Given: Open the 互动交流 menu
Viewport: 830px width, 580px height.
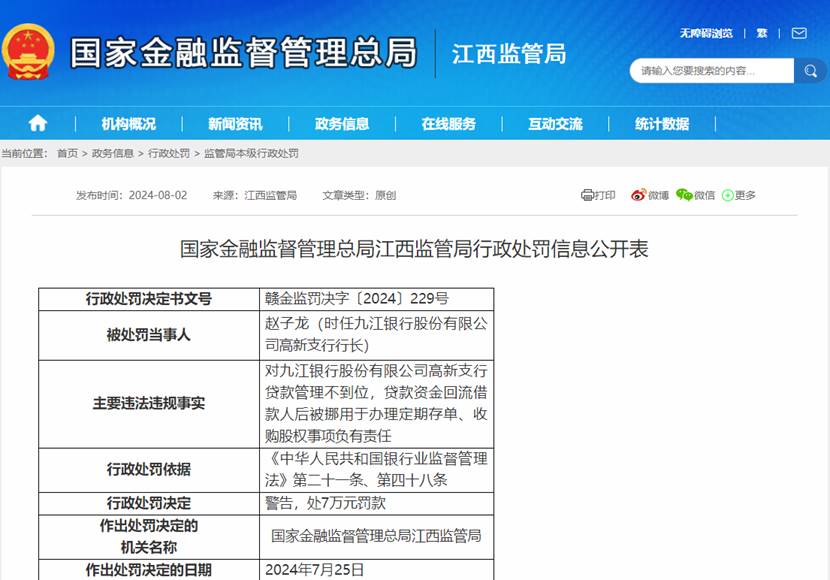Looking at the screenshot, I should [x=555, y=124].
